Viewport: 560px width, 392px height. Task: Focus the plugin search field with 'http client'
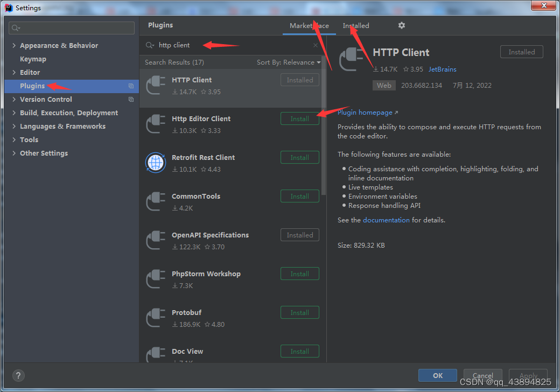232,45
